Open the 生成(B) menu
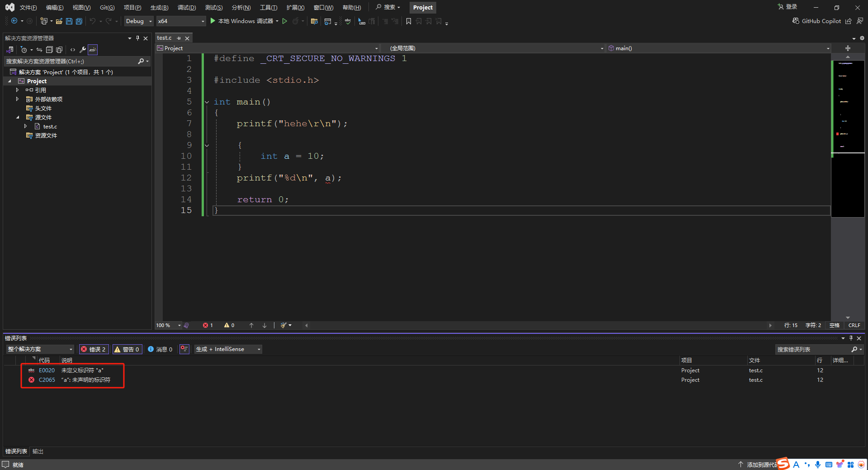The width and height of the screenshot is (868, 470). [159, 8]
